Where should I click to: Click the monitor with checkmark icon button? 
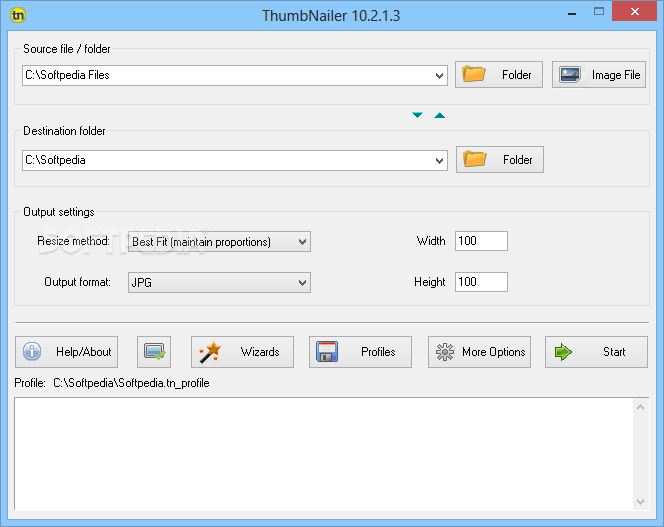[154, 352]
